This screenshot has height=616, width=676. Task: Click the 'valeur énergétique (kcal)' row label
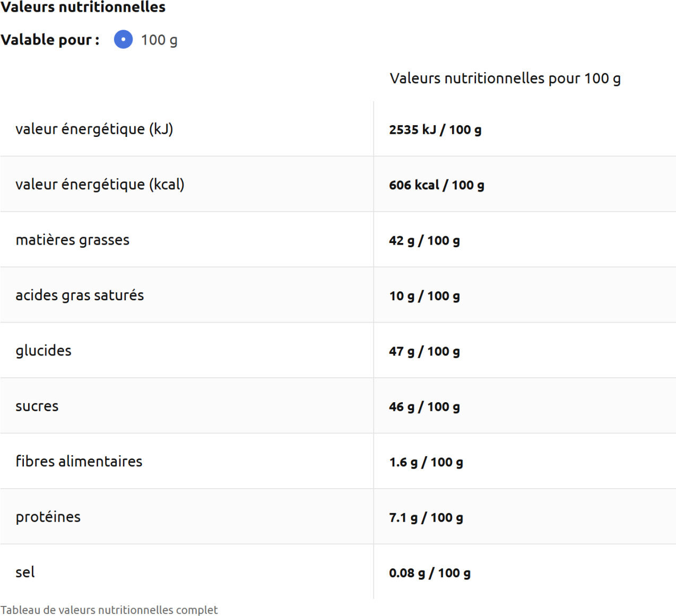coord(100,185)
